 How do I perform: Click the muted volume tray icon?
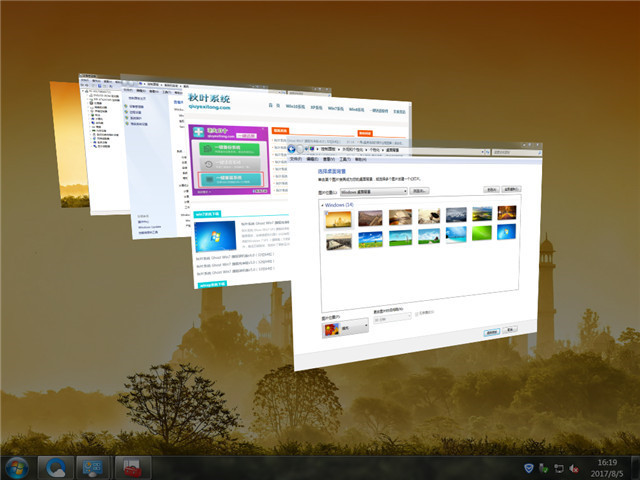point(573,468)
